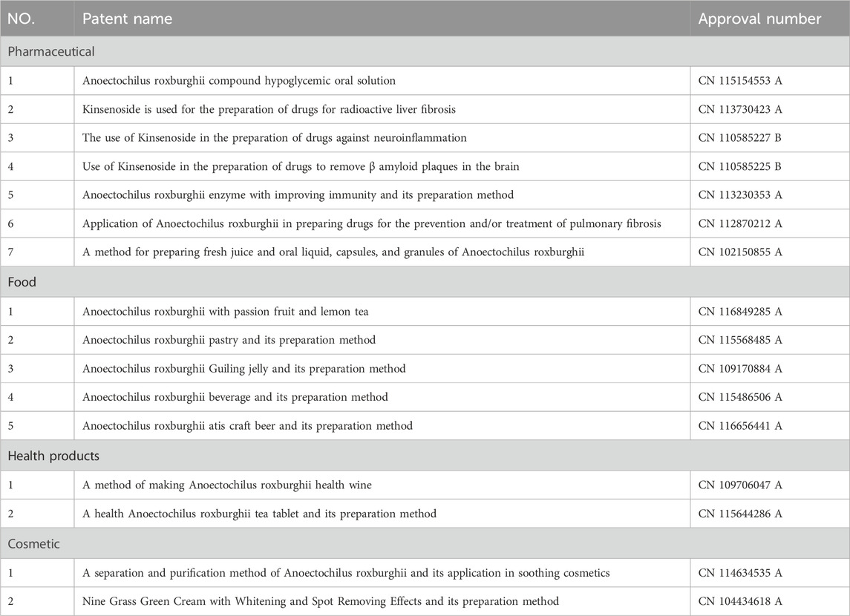Viewport: 850px width, 616px height.
Task: Click the drugs against neuroinflammation patent name
Action: point(274,137)
